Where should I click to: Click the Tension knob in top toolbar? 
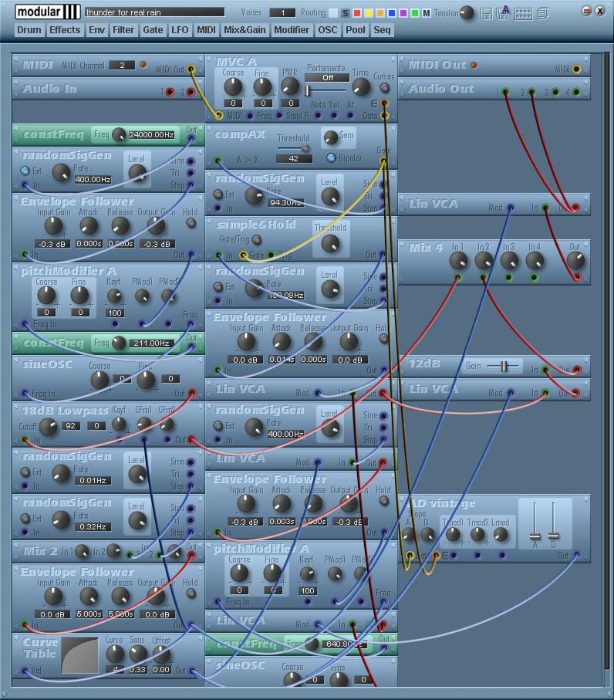[467, 13]
